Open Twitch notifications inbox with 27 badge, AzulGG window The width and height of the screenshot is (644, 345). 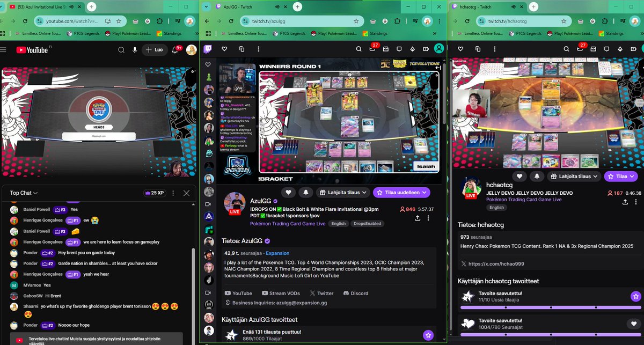[372, 49]
